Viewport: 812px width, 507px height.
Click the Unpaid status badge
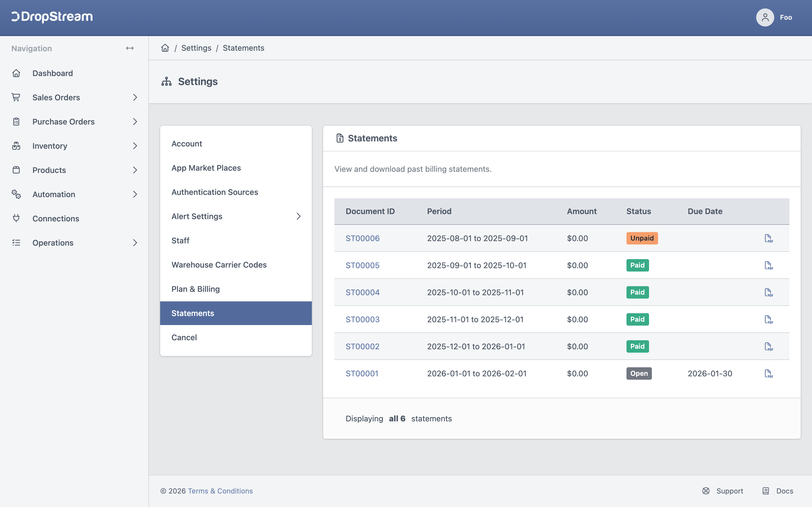pos(642,238)
